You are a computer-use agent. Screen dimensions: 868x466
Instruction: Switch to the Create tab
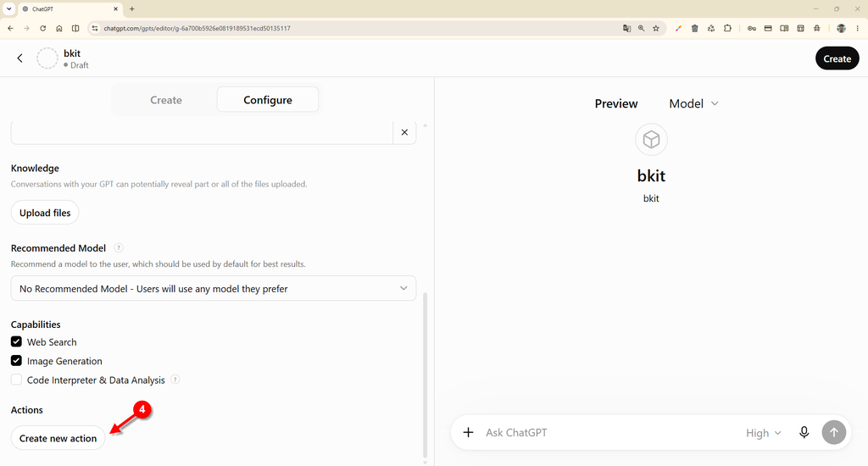[x=166, y=100]
